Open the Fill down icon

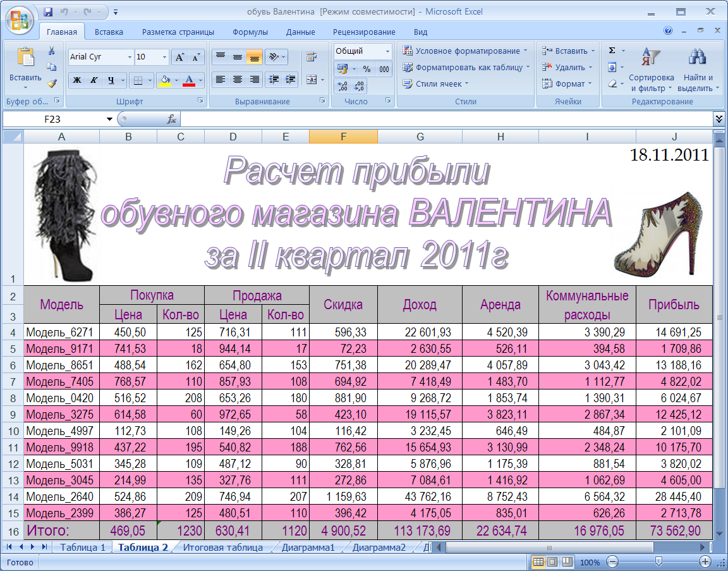coord(612,68)
